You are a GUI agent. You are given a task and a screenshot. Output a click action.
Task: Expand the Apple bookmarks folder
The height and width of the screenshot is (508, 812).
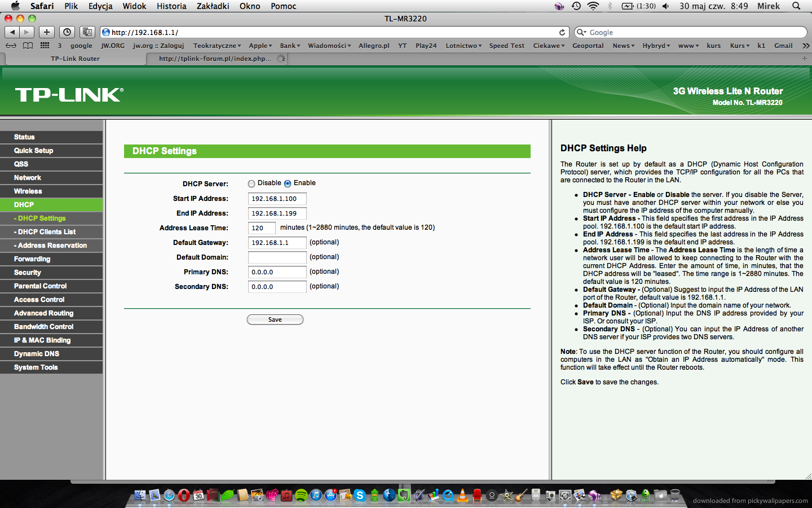[x=261, y=46]
